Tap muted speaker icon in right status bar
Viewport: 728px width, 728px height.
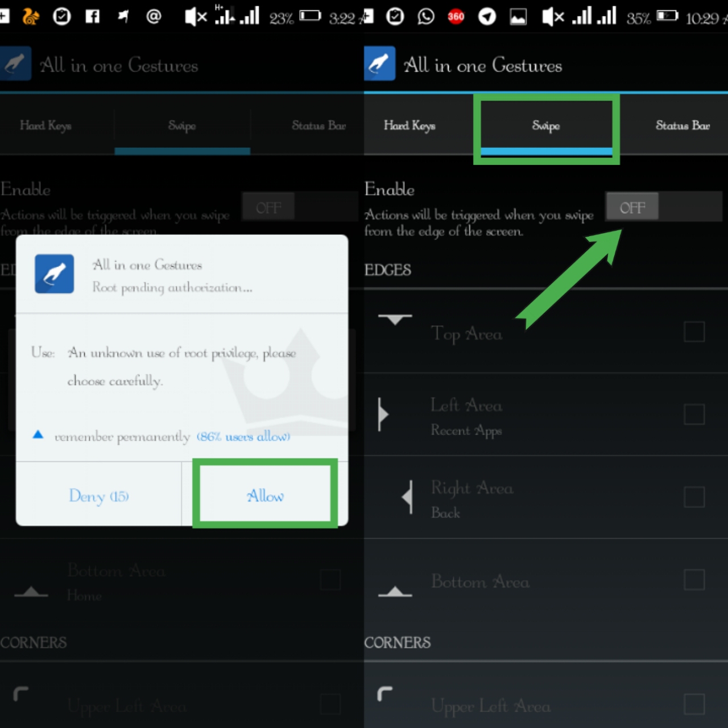[x=553, y=16]
